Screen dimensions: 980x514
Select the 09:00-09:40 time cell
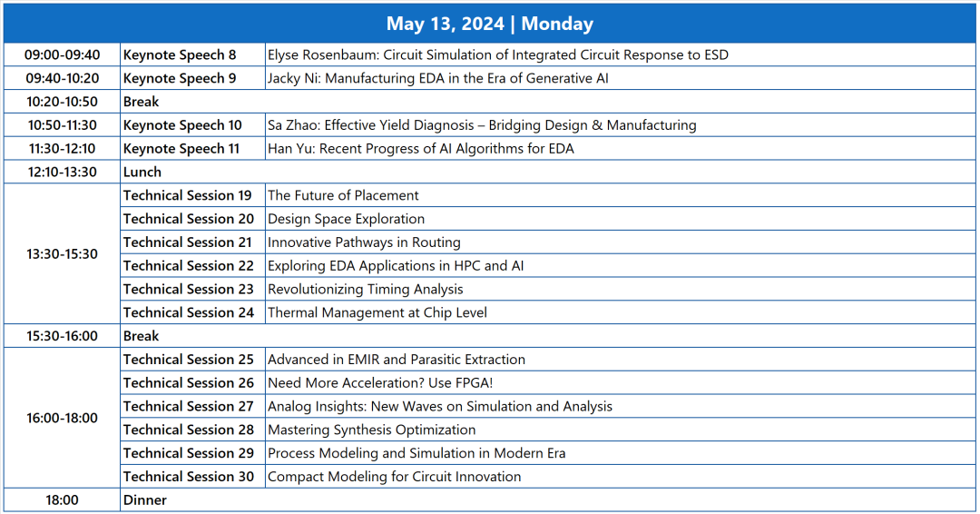63,55
